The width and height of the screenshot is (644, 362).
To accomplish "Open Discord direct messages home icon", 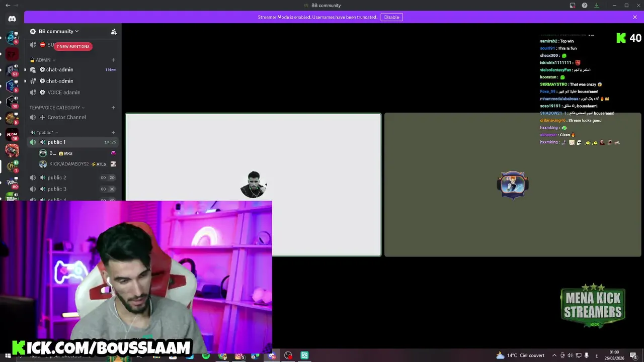I will pos(12,19).
